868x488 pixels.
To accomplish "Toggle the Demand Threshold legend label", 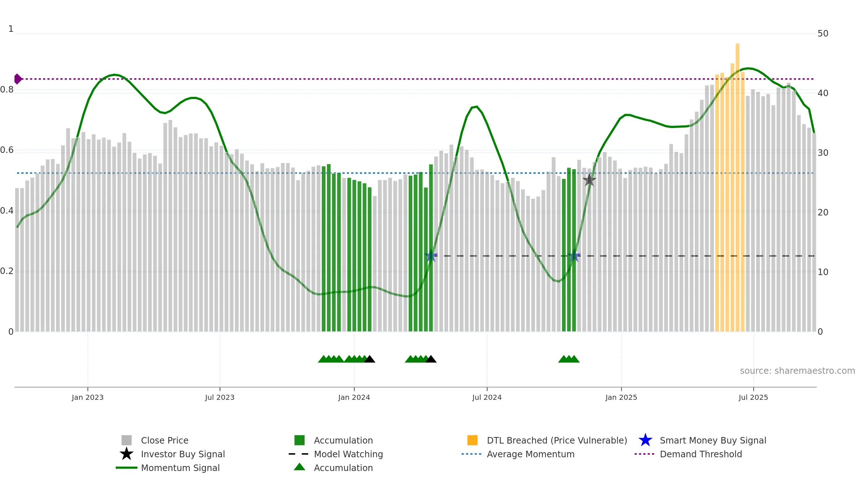I will 701,454.
